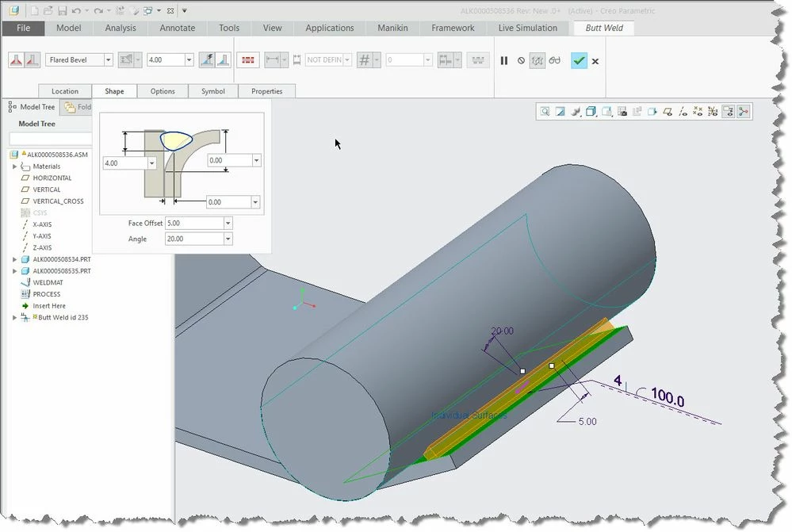The image size is (792, 532).
Task: Toggle datum axis display
Action: (683, 112)
